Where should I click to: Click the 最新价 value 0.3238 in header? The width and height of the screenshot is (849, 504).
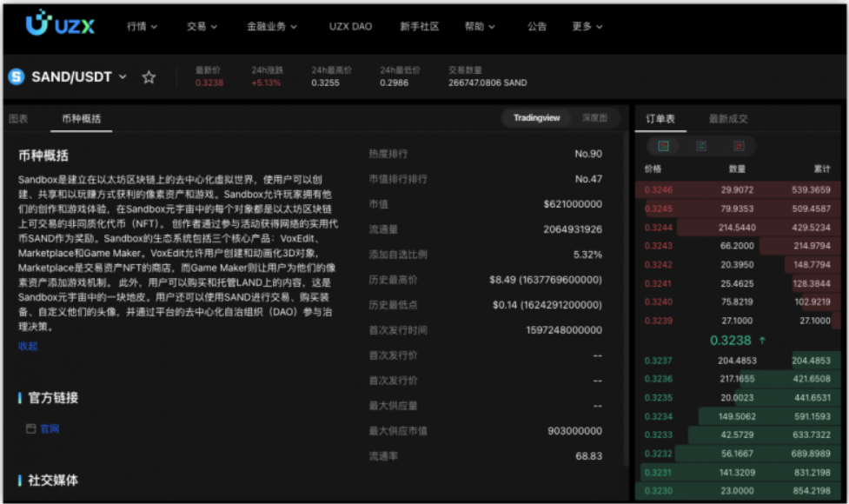209,83
